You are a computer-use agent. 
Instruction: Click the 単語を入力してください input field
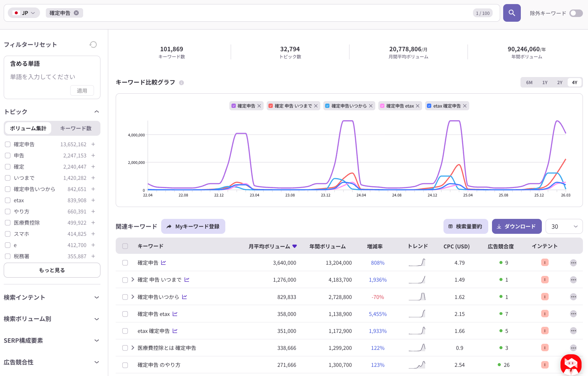(43, 77)
